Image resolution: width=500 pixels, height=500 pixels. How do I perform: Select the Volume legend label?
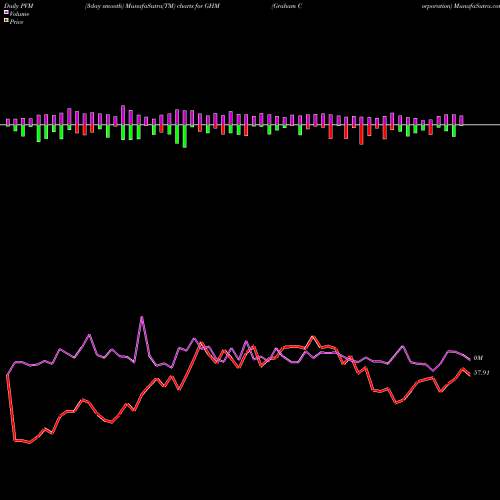pyautogui.click(x=19, y=14)
